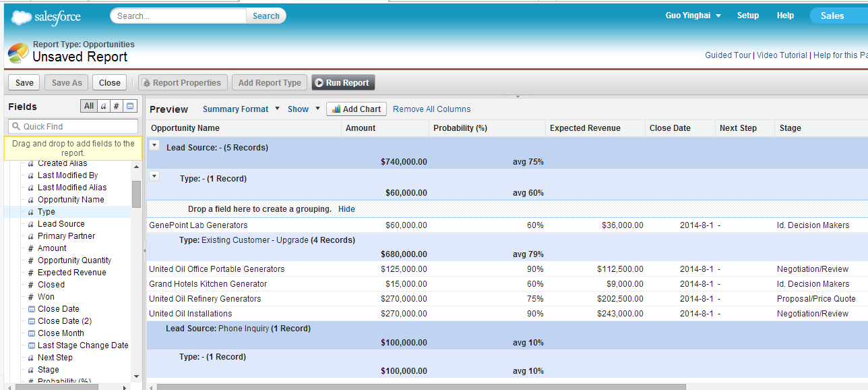Click text icon beside Next Step field
The image size is (868, 390).
[31, 358]
